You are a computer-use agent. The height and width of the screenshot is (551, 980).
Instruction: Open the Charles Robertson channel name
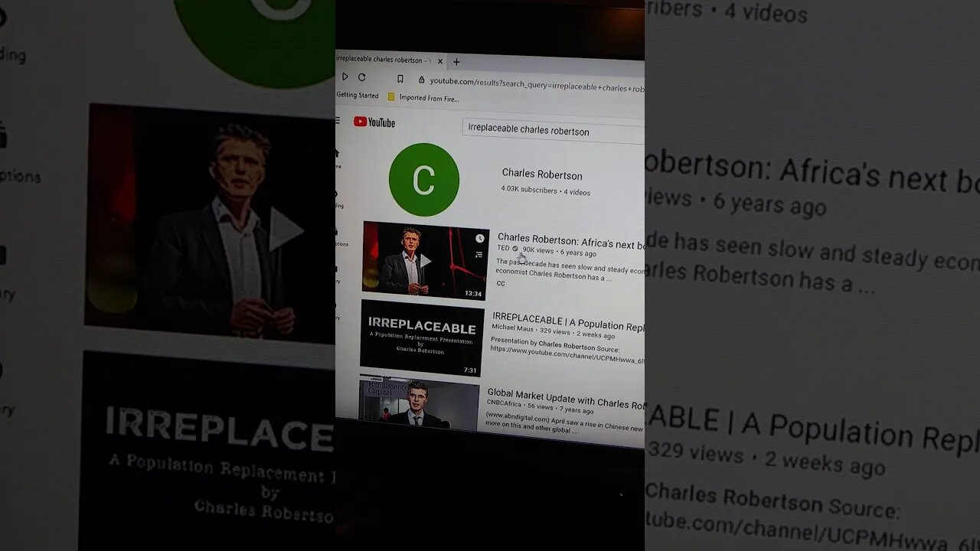tap(542, 175)
